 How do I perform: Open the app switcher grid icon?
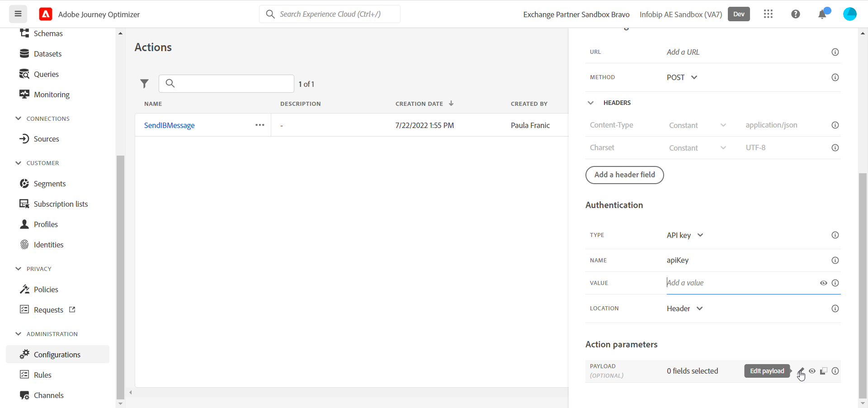(x=768, y=14)
